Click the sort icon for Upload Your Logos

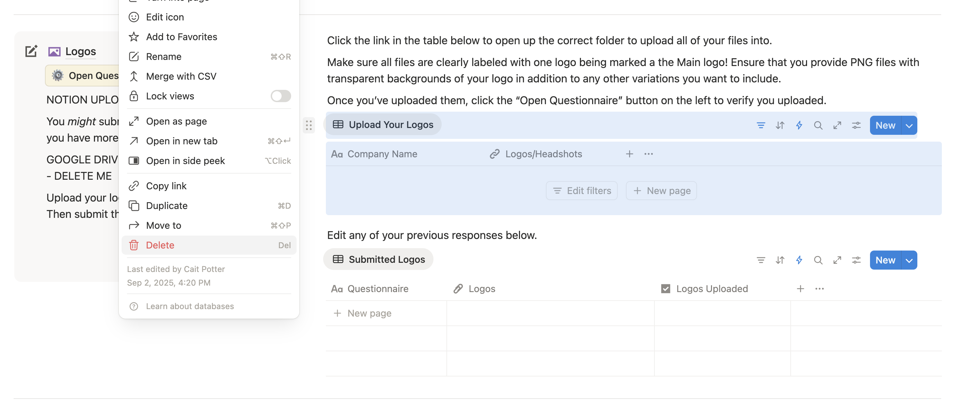click(x=779, y=125)
